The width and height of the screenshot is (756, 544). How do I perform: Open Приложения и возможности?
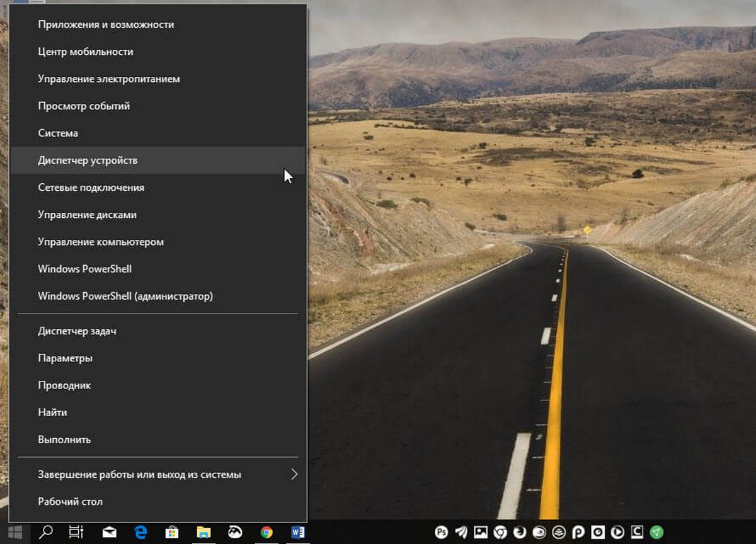106,25
